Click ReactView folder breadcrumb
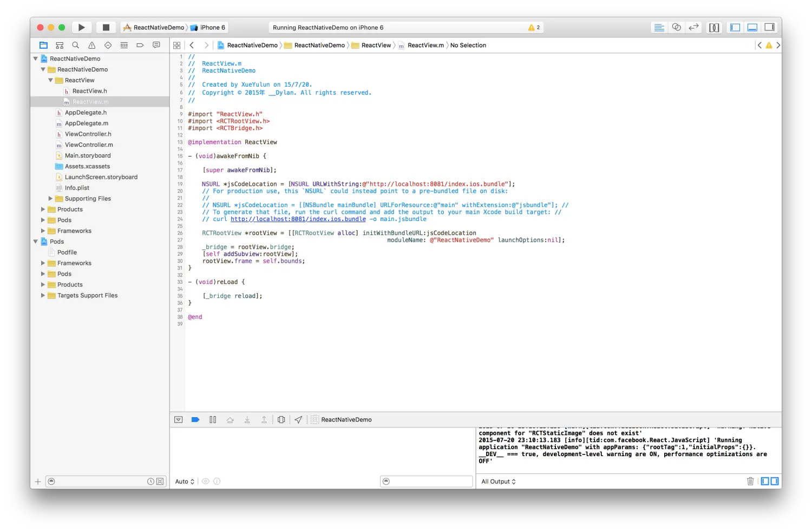 pyautogui.click(x=371, y=46)
